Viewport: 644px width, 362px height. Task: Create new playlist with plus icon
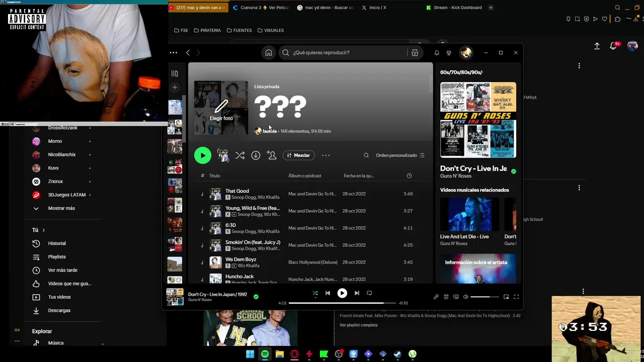pyautogui.click(x=175, y=87)
